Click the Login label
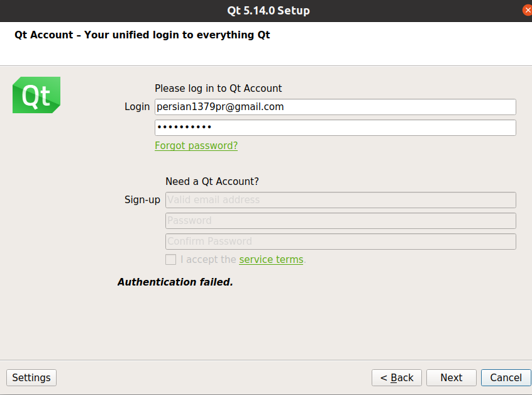 point(137,107)
